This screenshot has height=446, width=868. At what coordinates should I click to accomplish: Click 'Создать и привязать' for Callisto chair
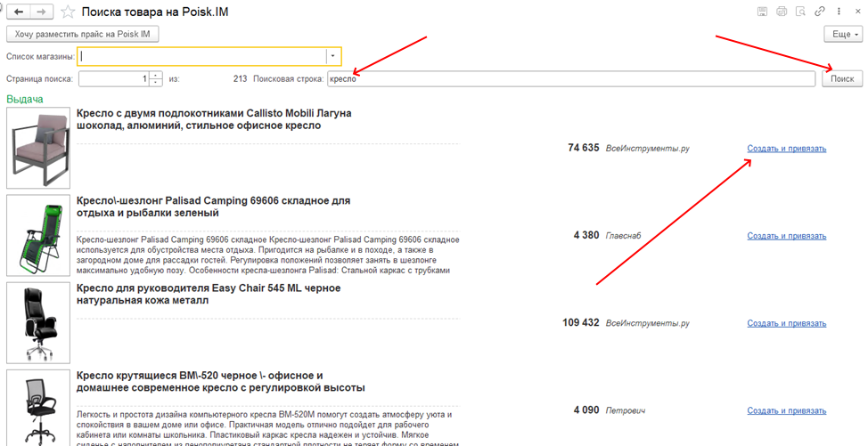[x=786, y=149]
